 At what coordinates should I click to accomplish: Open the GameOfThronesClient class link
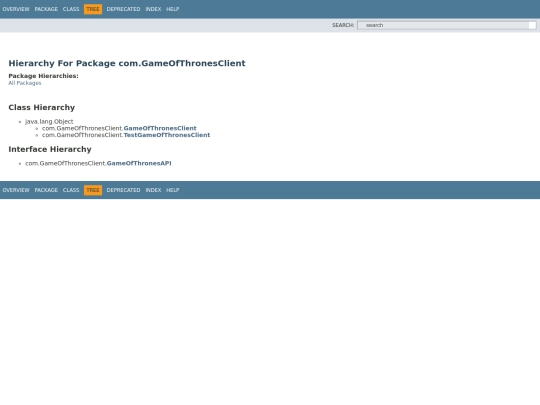pos(160,128)
